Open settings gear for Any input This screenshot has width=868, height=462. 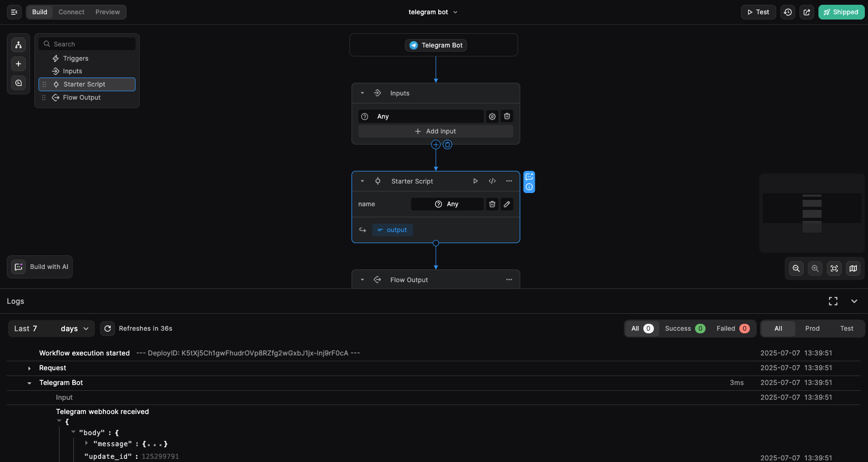coord(492,117)
